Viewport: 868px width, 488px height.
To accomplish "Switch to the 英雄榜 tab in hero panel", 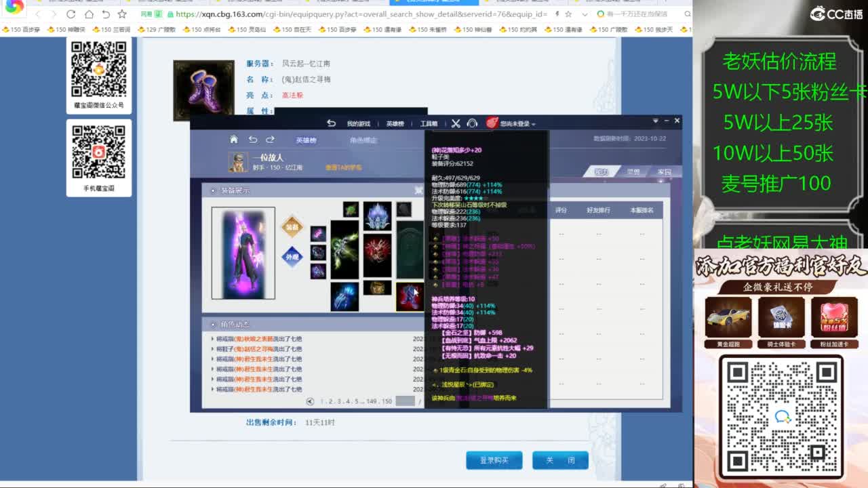I will pyautogui.click(x=306, y=140).
